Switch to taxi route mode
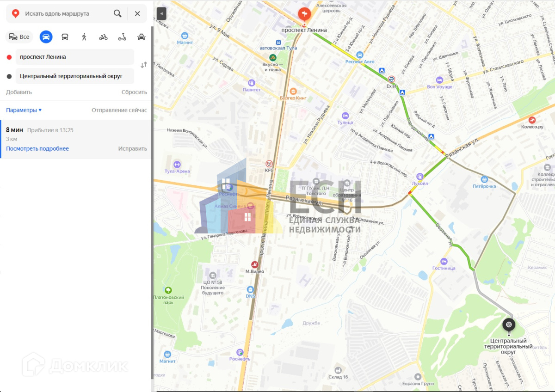The image size is (555, 392). pos(142,37)
